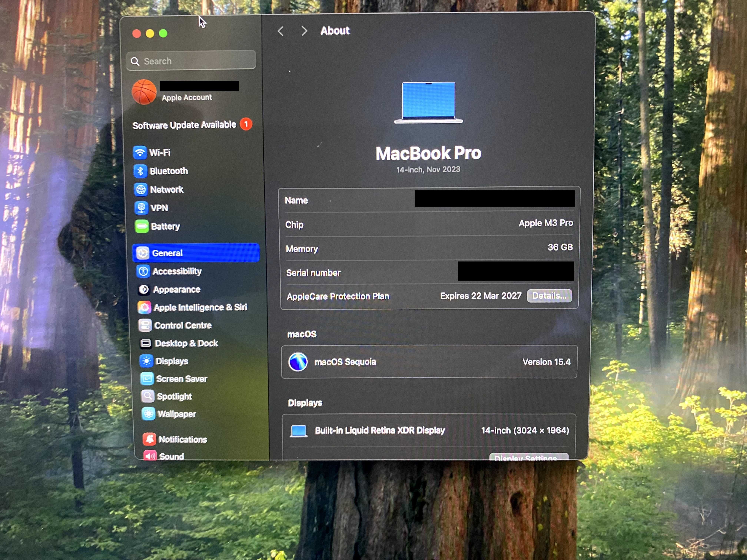Click the macOS Sequoia logo icon

pyautogui.click(x=298, y=362)
